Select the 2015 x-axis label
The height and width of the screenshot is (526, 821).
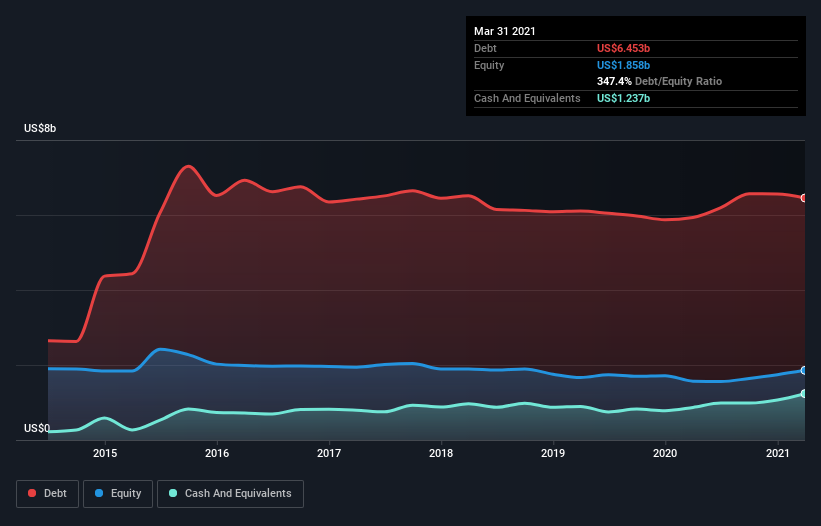click(105, 453)
